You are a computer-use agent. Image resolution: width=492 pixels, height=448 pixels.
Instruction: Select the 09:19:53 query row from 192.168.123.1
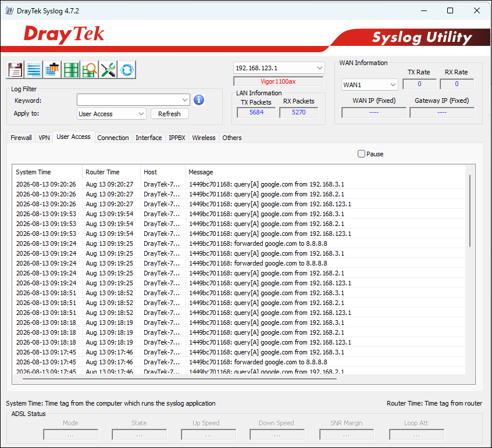[239, 234]
